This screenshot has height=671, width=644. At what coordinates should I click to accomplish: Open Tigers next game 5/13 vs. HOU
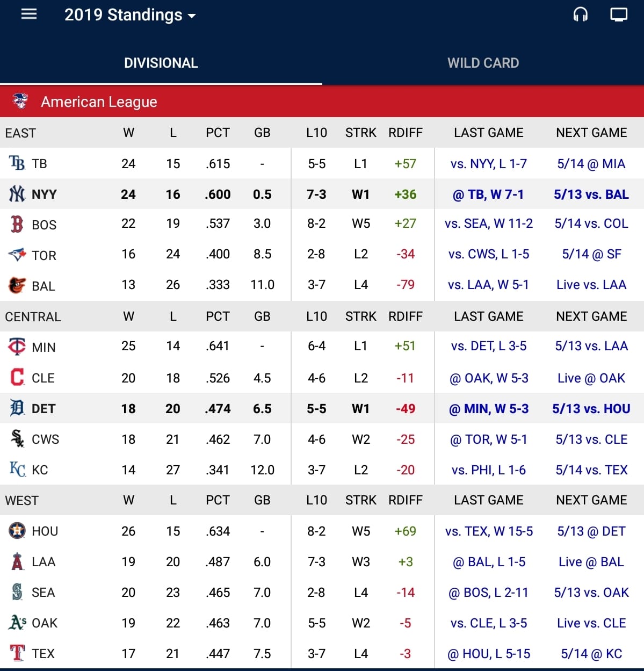point(591,409)
